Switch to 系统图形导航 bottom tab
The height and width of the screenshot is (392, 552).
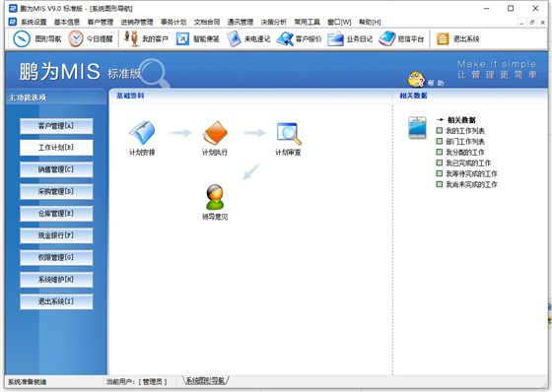205,381
